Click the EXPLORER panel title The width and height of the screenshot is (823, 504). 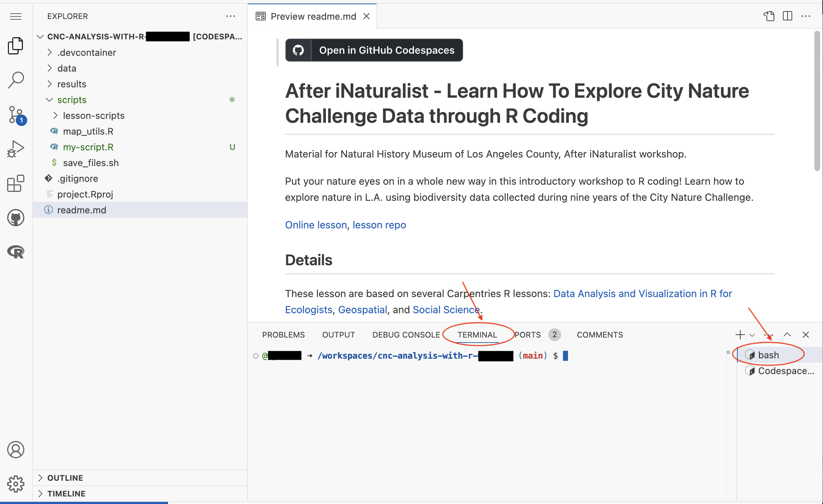point(67,16)
